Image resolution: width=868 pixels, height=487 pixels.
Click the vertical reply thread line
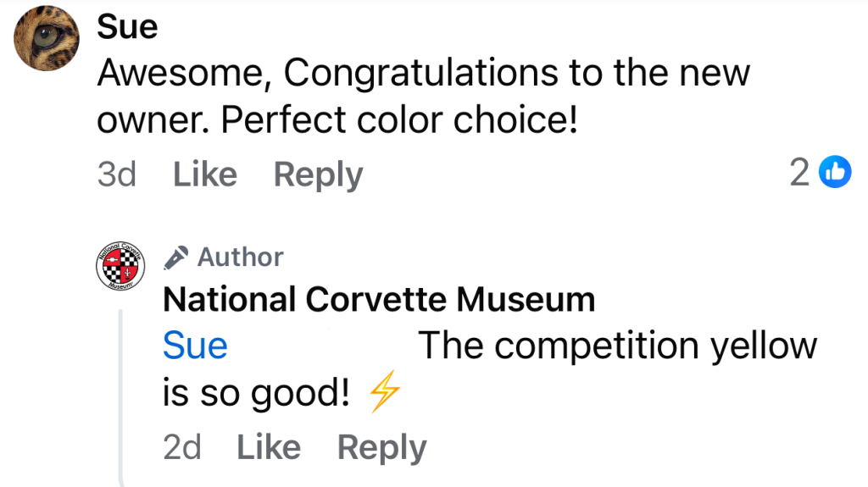pyautogui.click(x=122, y=398)
